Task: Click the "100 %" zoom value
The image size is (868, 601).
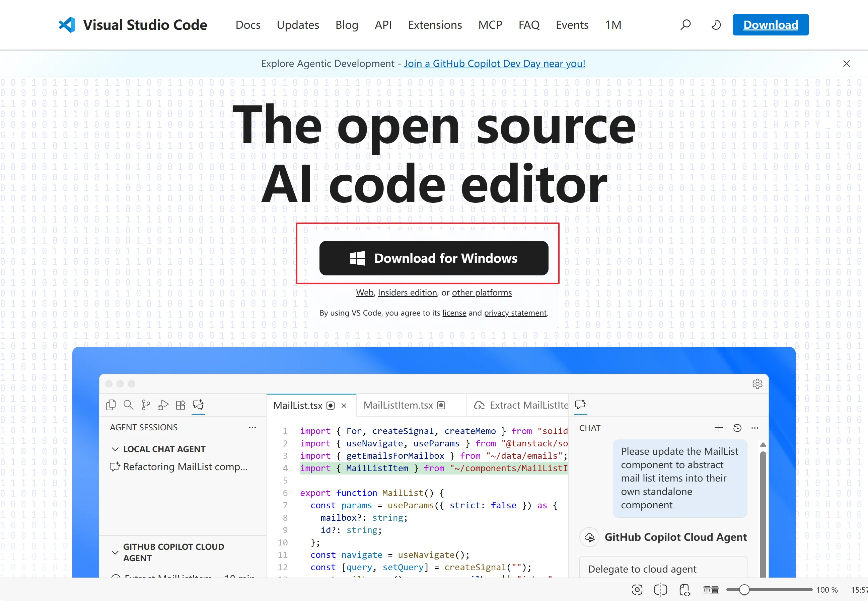Action: (x=827, y=590)
